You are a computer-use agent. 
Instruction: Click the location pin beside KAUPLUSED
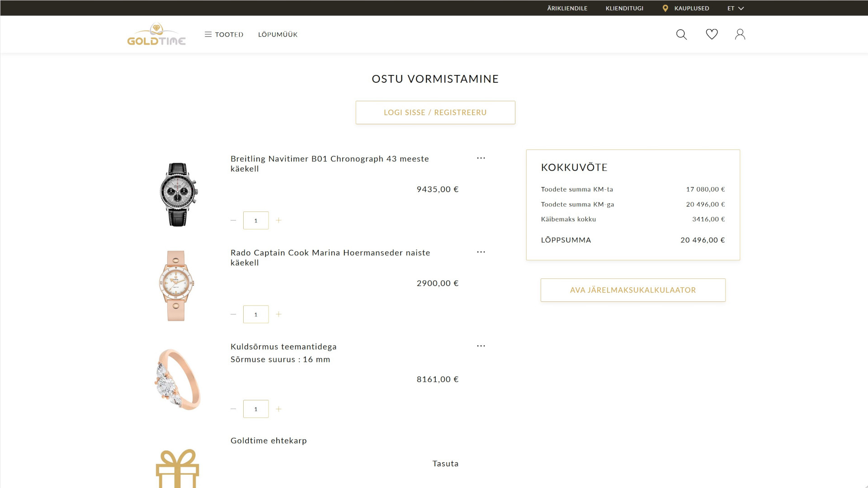click(665, 8)
